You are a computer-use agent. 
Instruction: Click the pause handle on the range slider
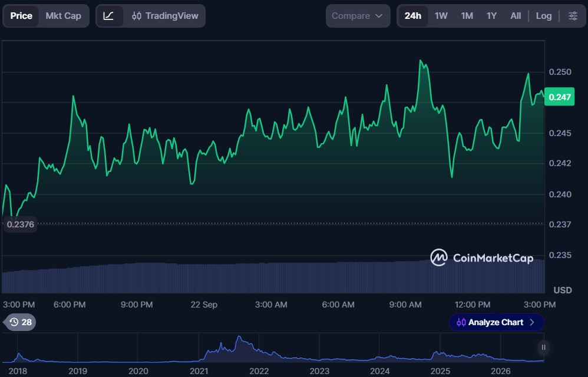coord(543,348)
